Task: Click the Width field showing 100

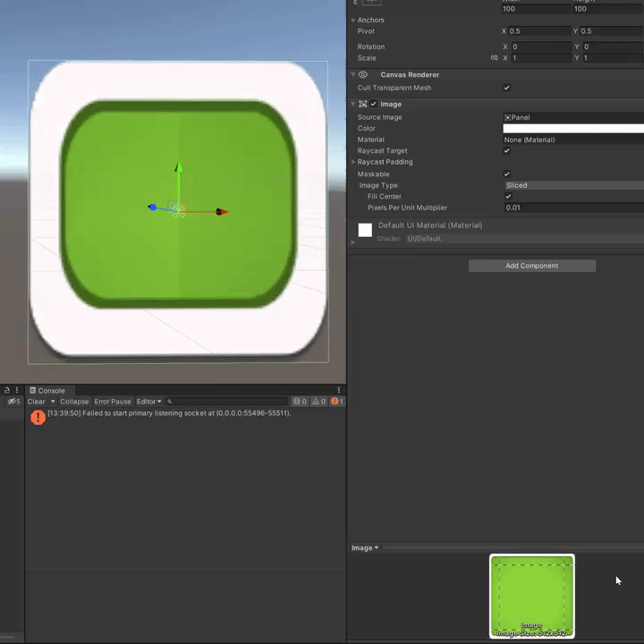Action: pyautogui.click(x=536, y=9)
